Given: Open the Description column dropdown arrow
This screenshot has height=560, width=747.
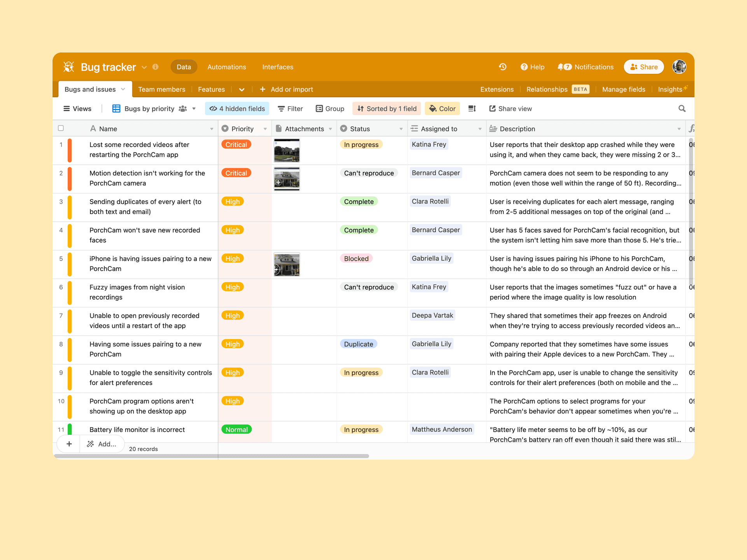Looking at the screenshot, I should (x=679, y=129).
